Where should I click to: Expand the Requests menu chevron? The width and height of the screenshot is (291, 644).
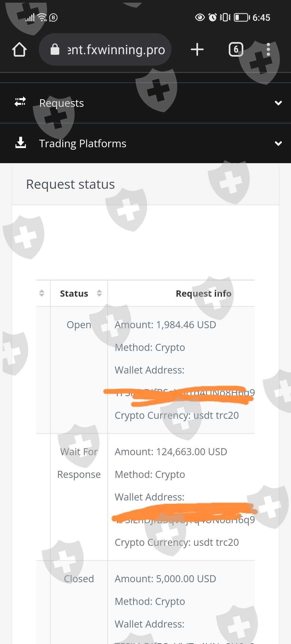tap(278, 103)
